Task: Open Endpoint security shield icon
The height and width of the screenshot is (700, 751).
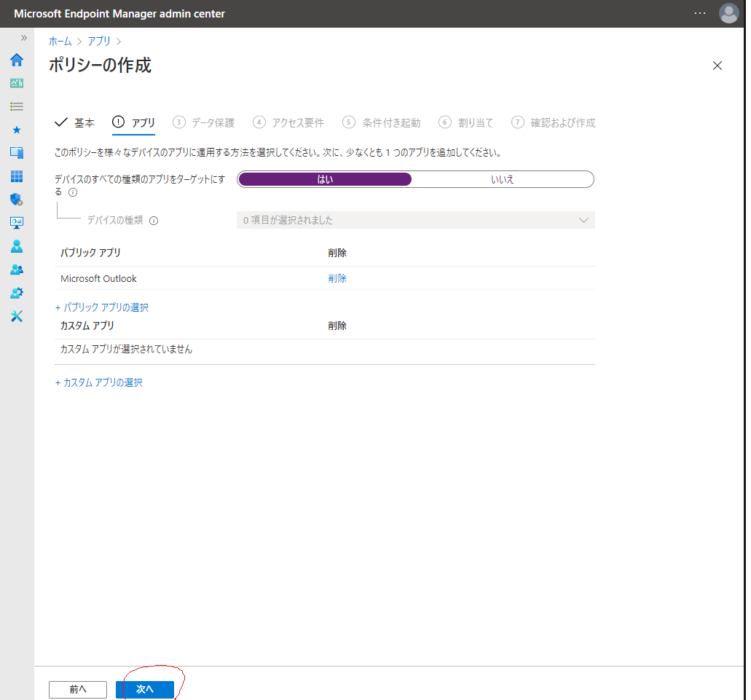Action: tap(17, 199)
